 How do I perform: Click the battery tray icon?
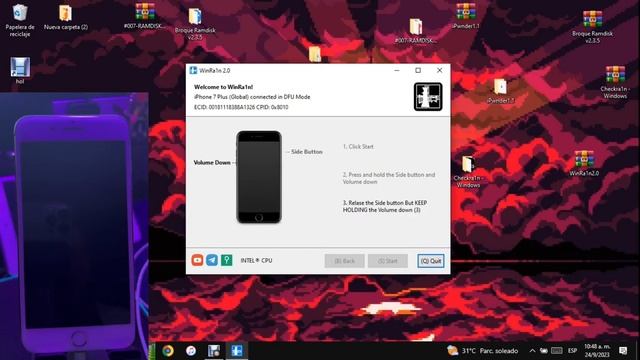544,351
